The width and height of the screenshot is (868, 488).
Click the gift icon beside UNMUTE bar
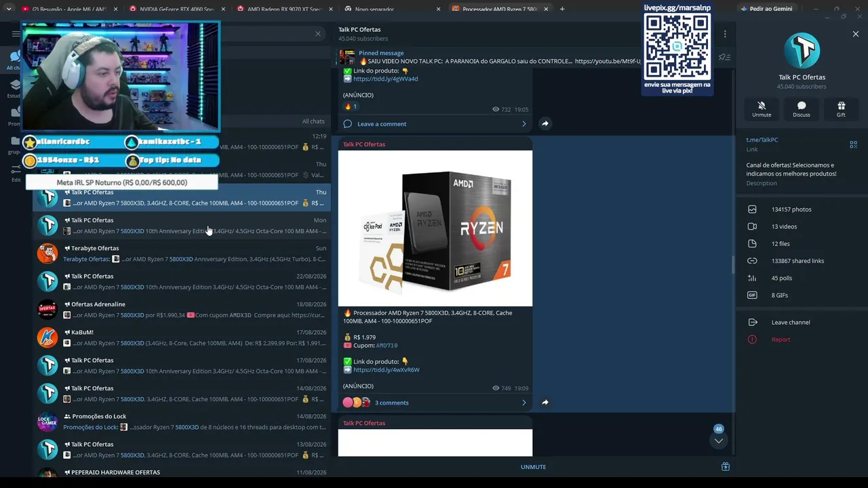tap(726, 466)
